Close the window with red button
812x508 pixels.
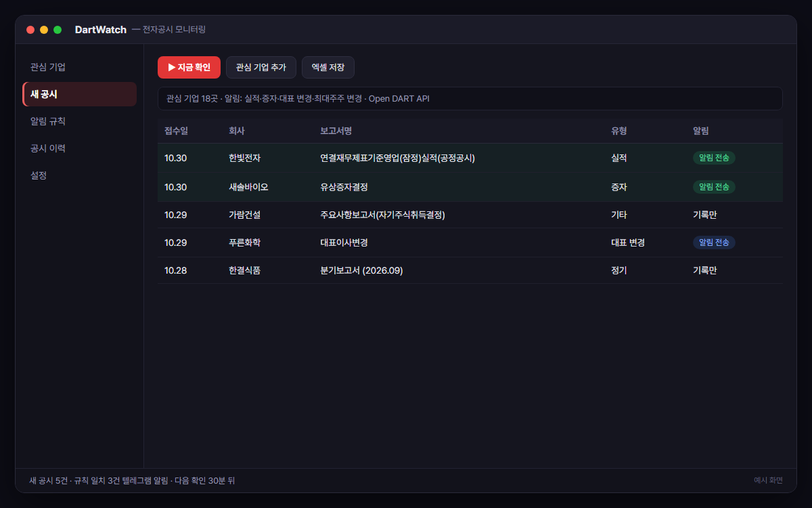click(x=30, y=30)
